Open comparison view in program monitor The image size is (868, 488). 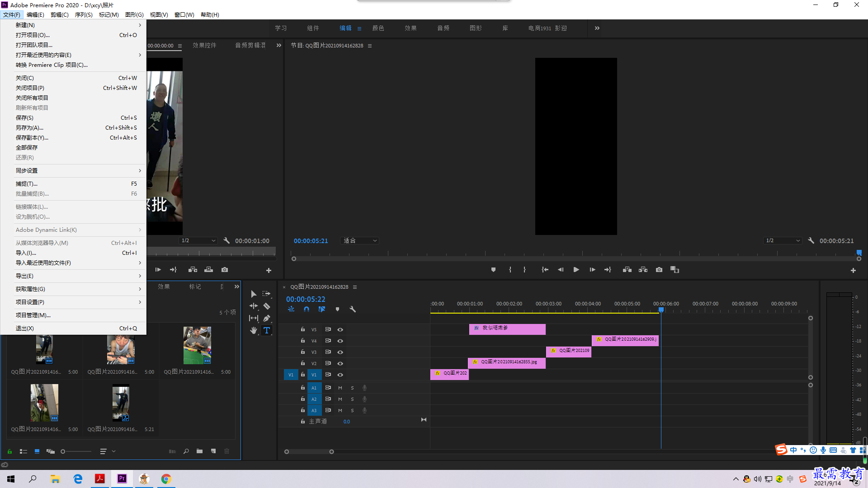tap(675, 270)
